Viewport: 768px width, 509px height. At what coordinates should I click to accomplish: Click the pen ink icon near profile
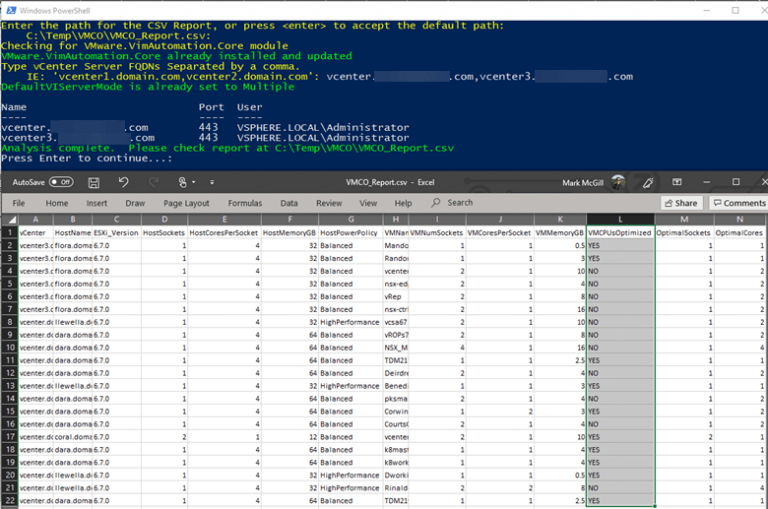click(648, 183)
